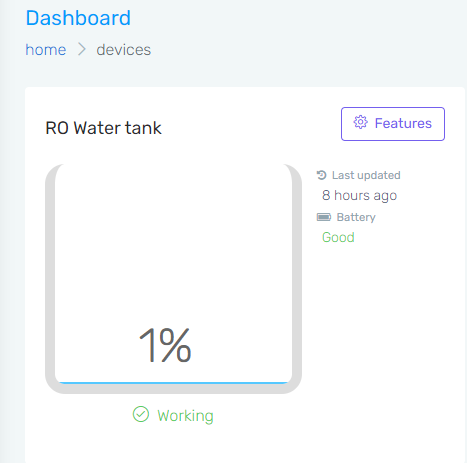The width and height of the screenshot is (467, 463).
Task: Click the blue water level line
Action: pyautogui.click(x=173, y=383)
